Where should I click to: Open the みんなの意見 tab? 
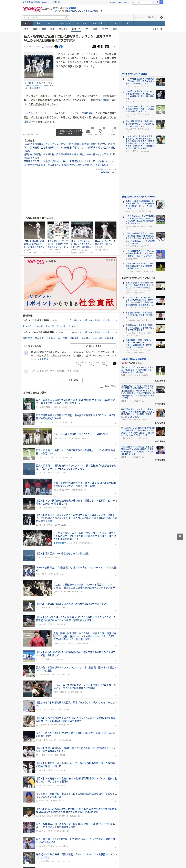coord(98,24)
